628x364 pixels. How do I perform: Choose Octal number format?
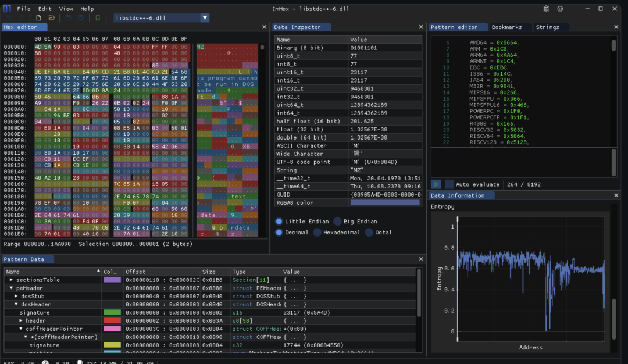coord(369,232)
